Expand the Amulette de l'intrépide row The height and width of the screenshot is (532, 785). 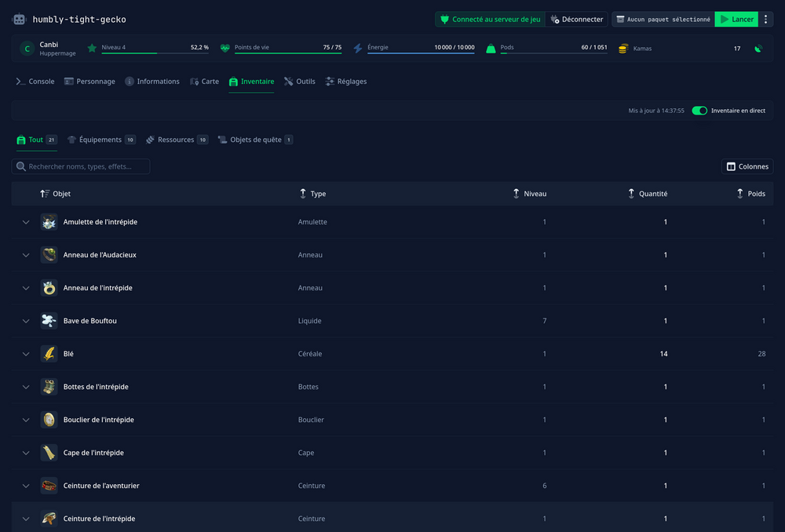coord(26,222)
